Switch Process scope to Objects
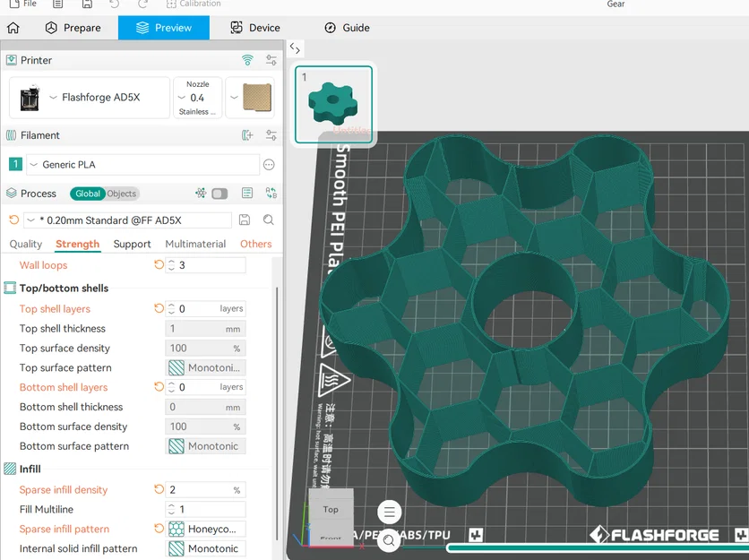749x560 pixels. pos(122,194)
